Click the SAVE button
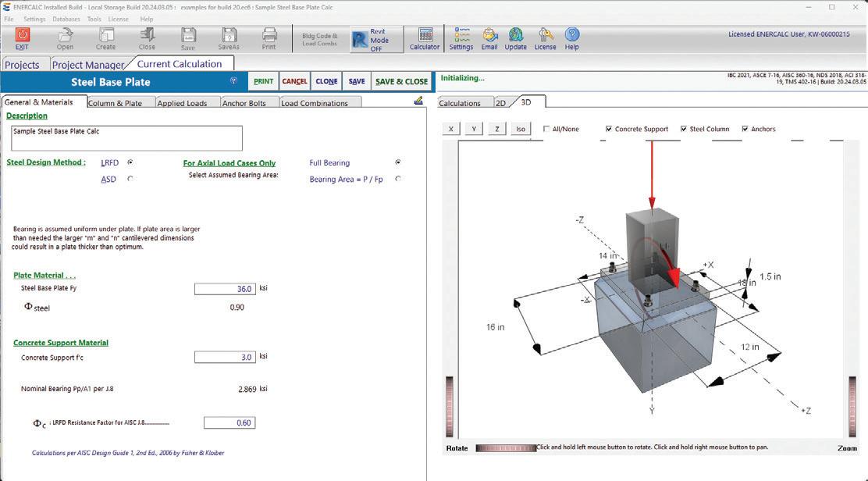 (357, 81)
